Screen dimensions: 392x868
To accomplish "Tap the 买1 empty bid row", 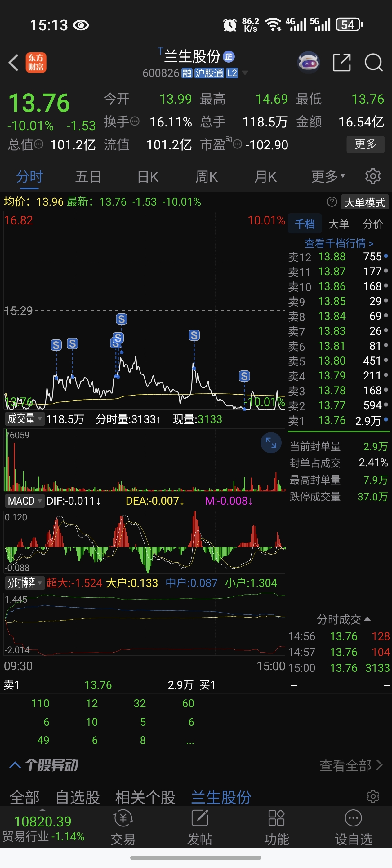I will click(294, 685).
